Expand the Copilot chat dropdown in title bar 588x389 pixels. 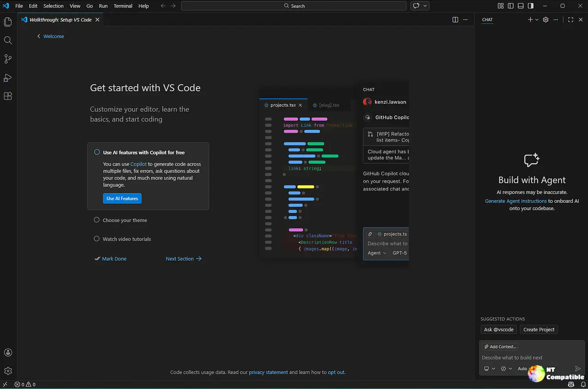pos(425,6)
